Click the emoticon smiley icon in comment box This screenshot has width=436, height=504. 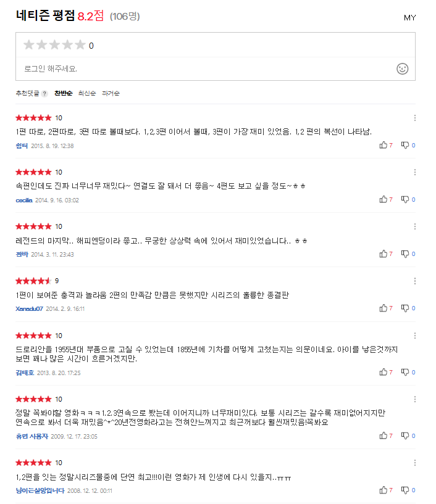tap(402, 68)
